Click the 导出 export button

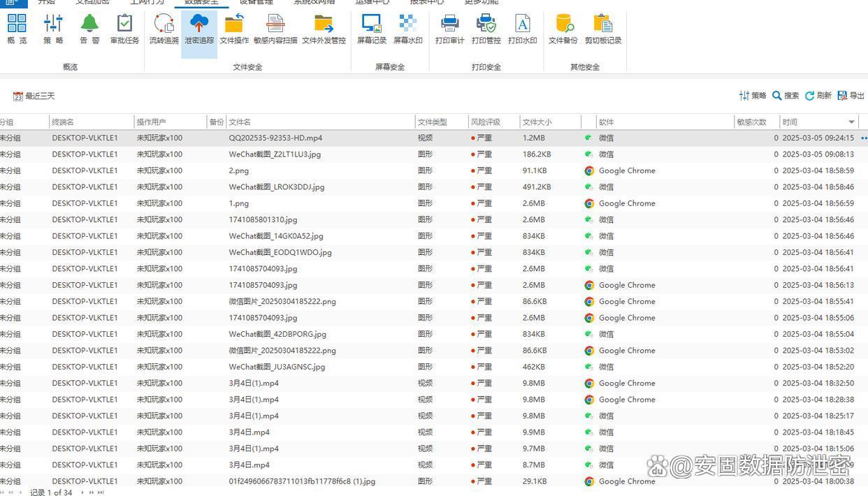click(851, 96)
